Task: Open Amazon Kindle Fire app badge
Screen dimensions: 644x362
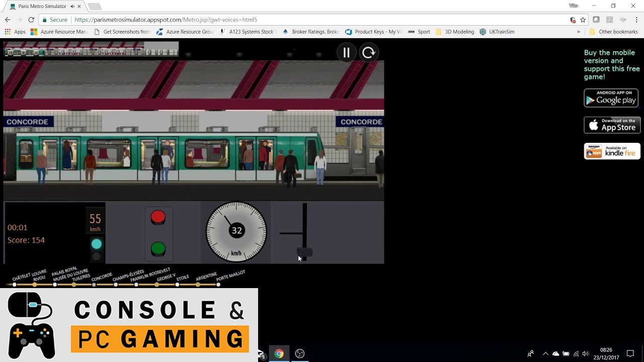Action: 612,151
